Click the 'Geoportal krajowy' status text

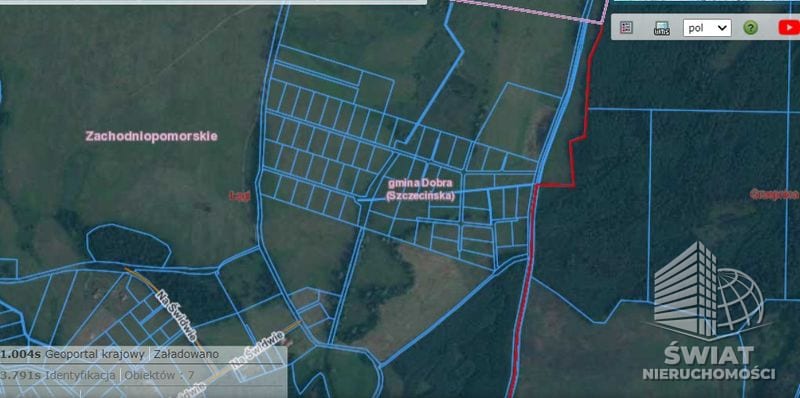(96, 354)
